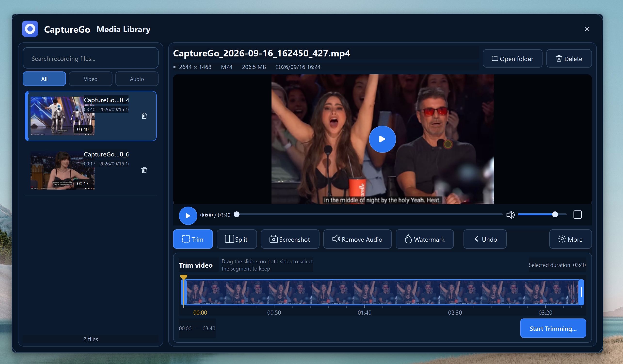Click the right trim handle on timeline
623x364 pixels.
581,292
